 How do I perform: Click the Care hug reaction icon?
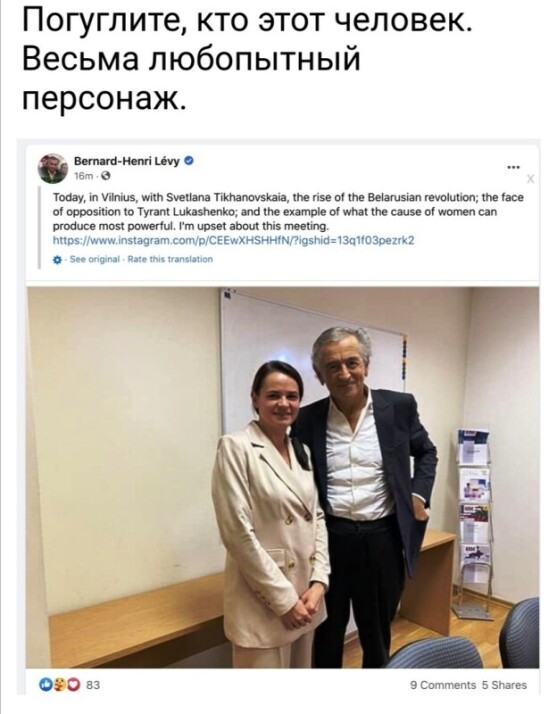(x=58, y=684)
